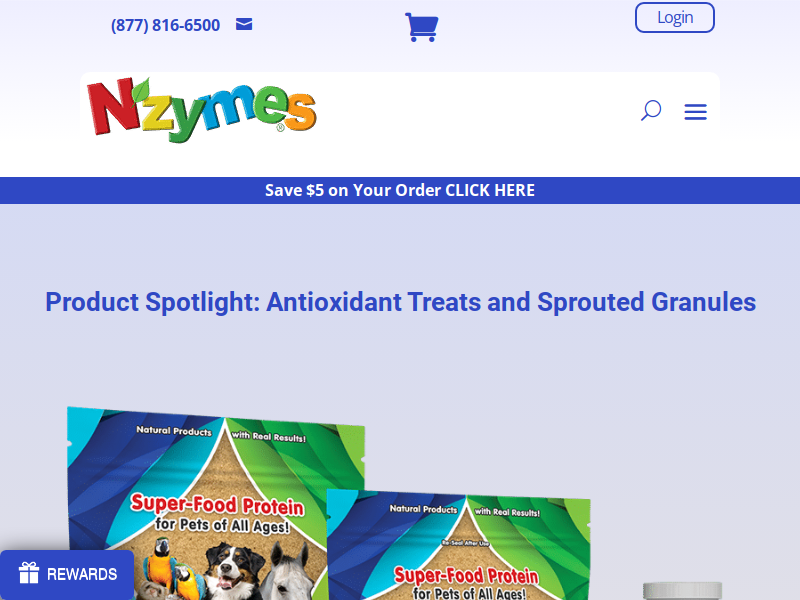The image size is (800, 600).
Task: Open the REWARDS panel button
Action: tap(67, 574)
